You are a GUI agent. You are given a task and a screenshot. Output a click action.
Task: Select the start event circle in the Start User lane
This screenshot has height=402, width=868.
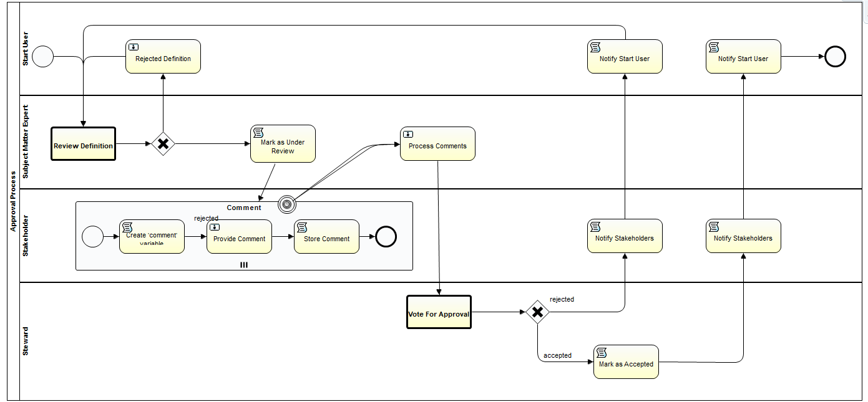coord(42,56)
